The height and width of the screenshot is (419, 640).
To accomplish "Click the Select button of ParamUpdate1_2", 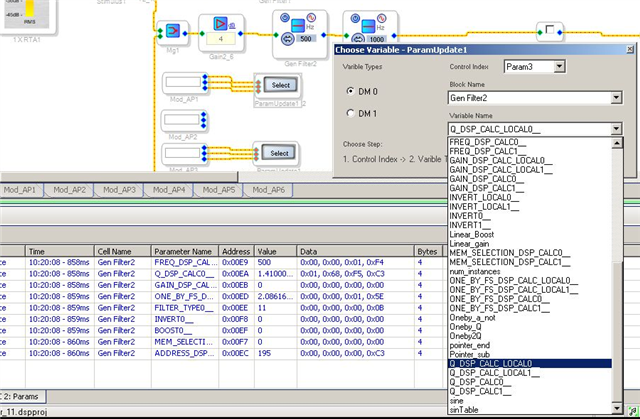I will point(280,85).
